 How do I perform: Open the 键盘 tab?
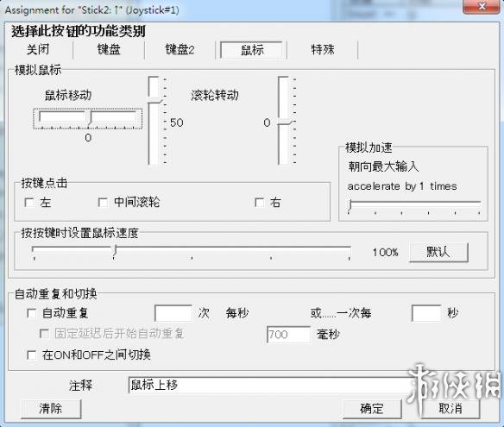tap(109, 50)
